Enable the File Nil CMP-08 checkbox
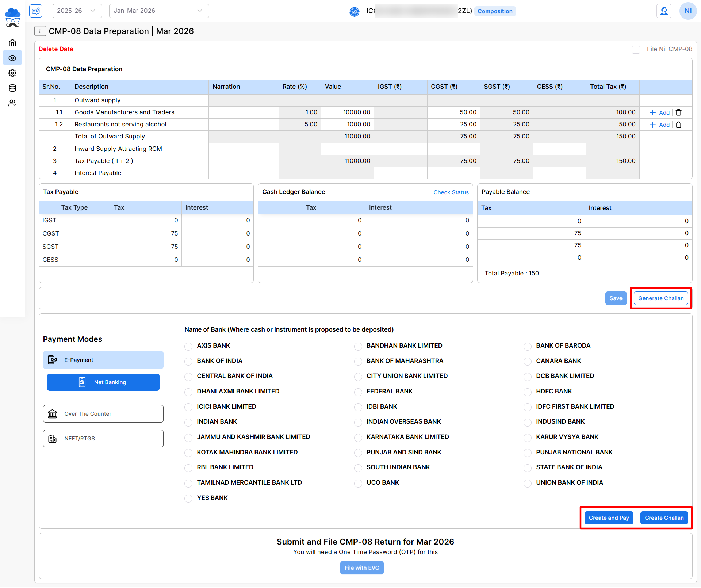The height and width of the screenshot is (588, 701). coord(636,49)
